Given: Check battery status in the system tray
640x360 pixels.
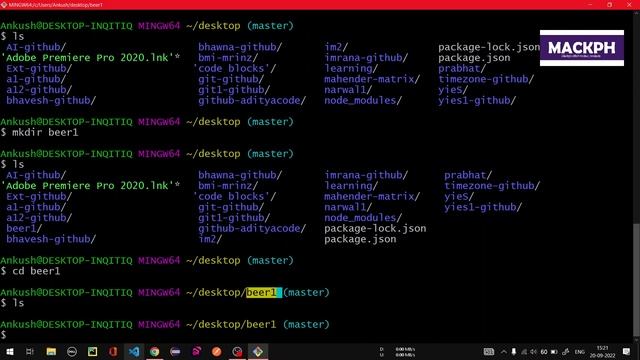Looking at the screenshot, I should pyautogui.click(x=554, y=352).
